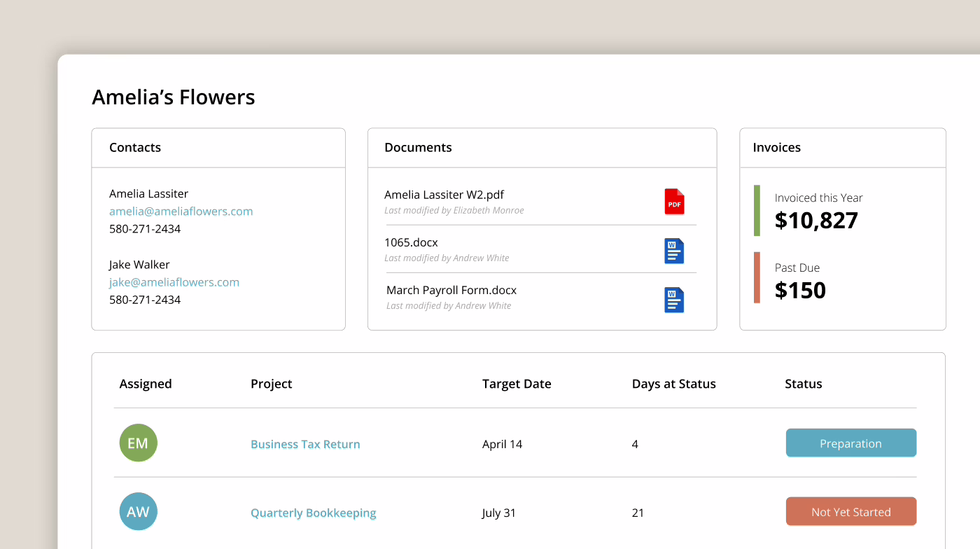Select the Invoices panel header
980x549 pixels.
coord(776,147)
